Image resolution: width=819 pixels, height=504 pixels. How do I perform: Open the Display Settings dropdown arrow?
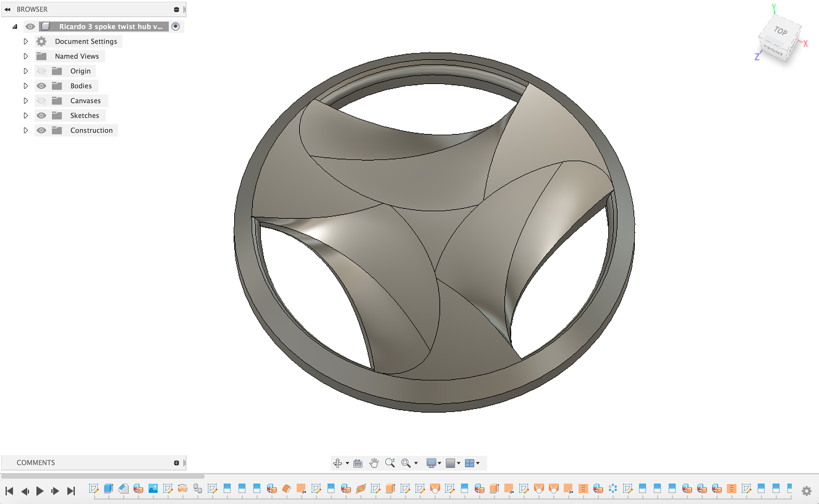tap(439, 463)
